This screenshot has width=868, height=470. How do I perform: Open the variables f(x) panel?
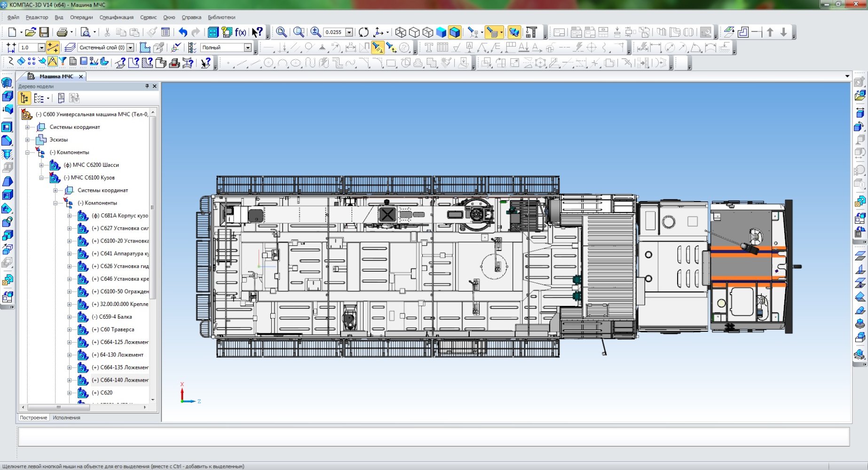[240, 32]
